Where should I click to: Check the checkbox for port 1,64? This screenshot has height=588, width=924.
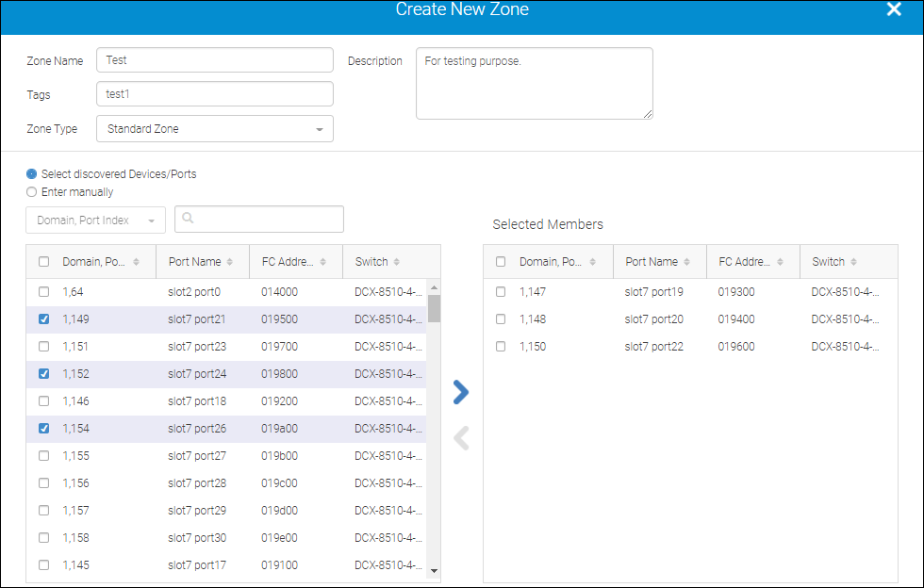tap(42, 292)
